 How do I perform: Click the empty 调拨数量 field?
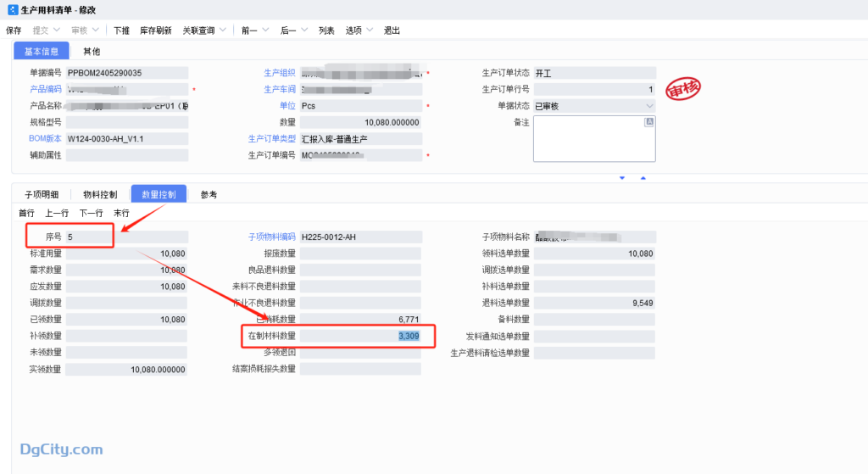(x=126, y=303)
